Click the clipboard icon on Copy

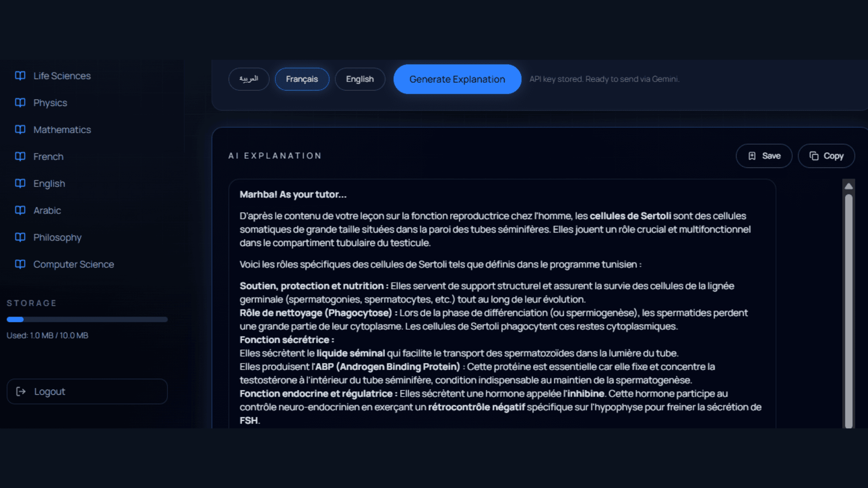tap(814, 156)
